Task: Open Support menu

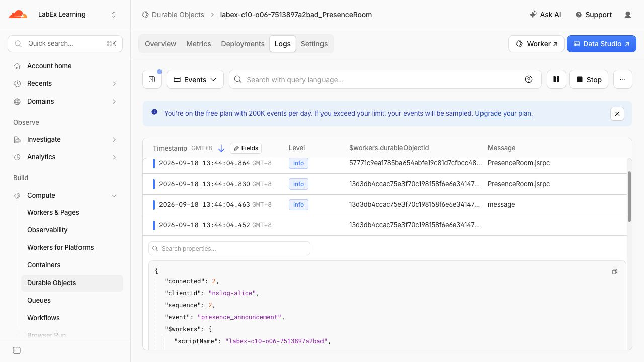Action: click(x=594, y=15)
